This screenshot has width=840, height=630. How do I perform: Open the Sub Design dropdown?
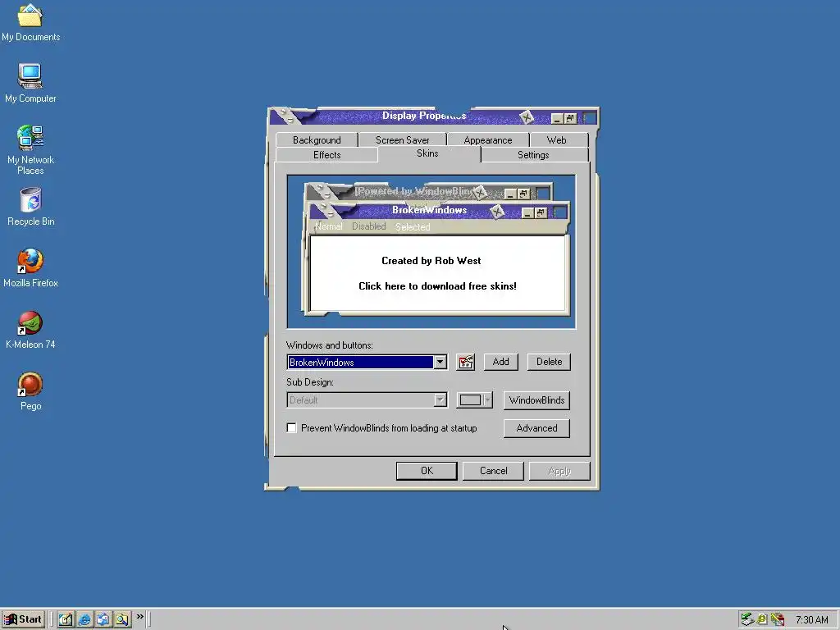(440, 400)
